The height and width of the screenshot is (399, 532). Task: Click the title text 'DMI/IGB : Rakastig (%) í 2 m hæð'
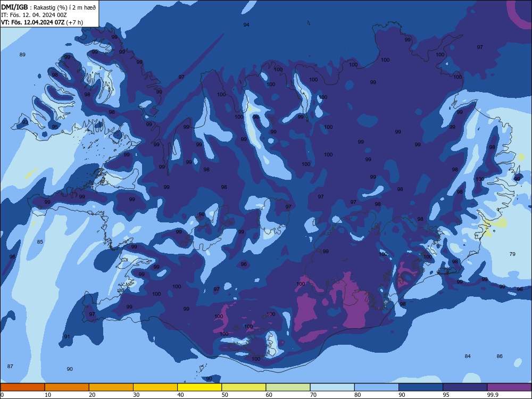[x=48, y=7]
